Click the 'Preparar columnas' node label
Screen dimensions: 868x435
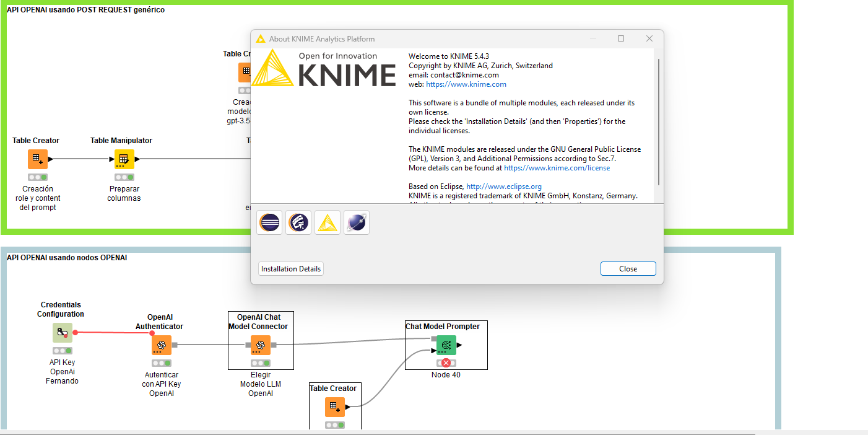pyautogui.click(x=124, y=194)
